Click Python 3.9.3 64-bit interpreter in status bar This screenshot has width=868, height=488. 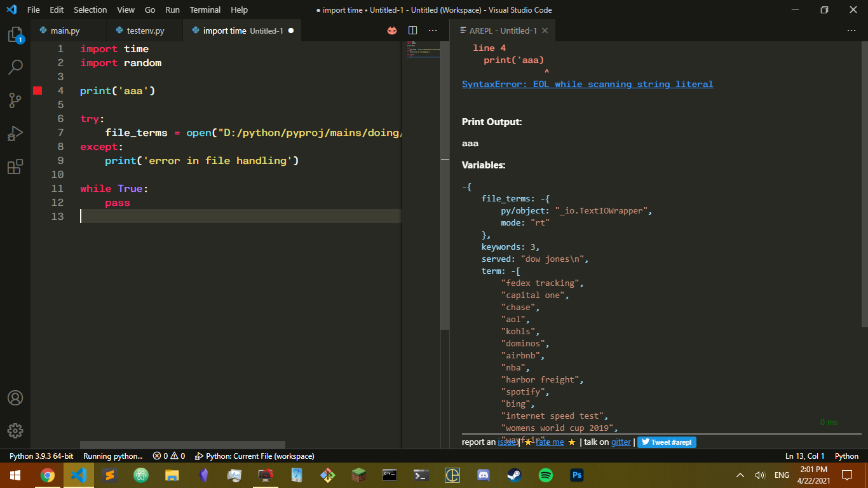tap(41, 456)
